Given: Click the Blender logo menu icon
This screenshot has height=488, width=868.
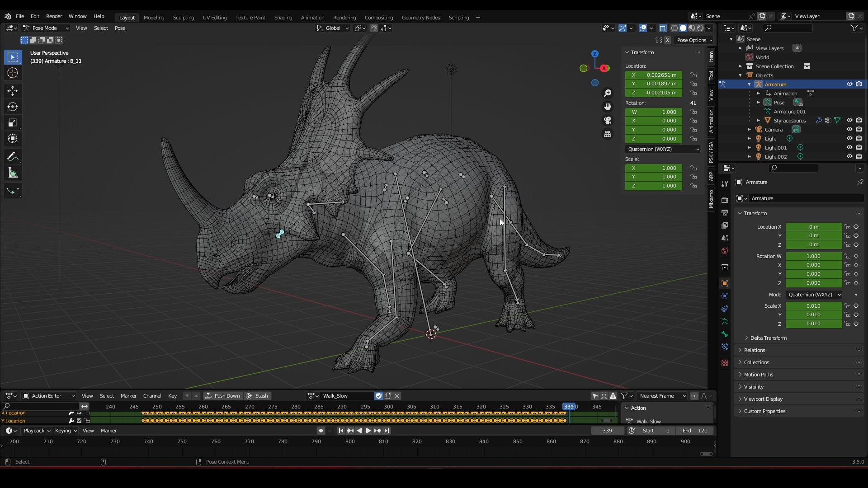Looking at the screenshot, I should tap(8, 16).
